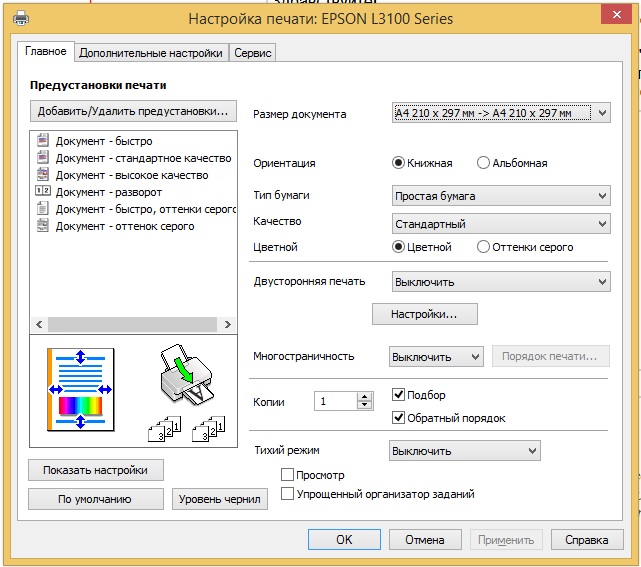Increase copies with the up spinner arrow
Viewport: 641px width, 567px height.
click(365, 397)
